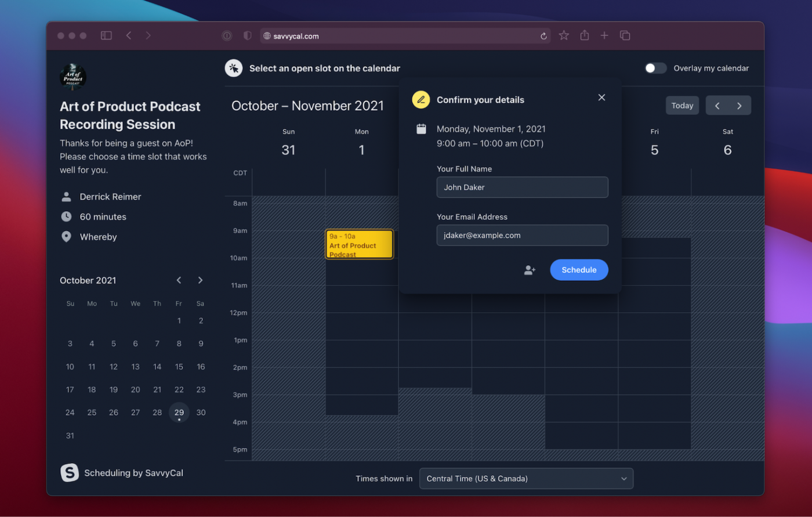
Task: Click the Fri 5 column header
Action: click(x=655, y=143)
